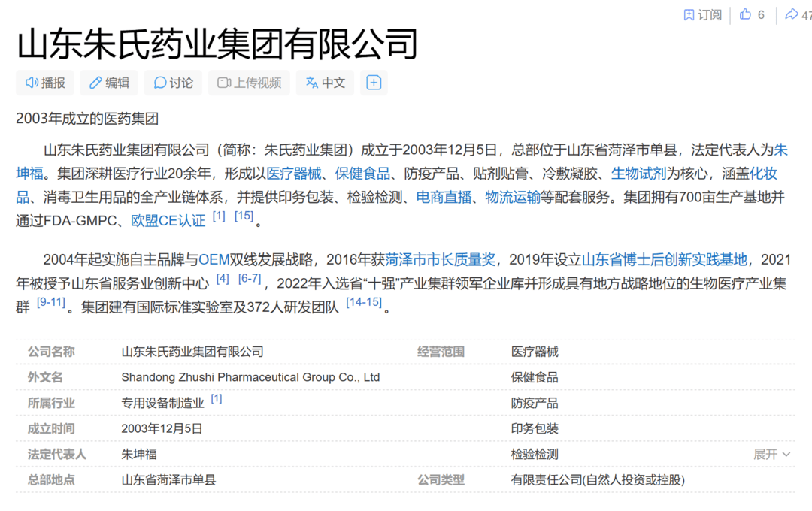Click Shandong Zhushi Pharmaceutical Group Co., Ltd text
The image size is (812, 511).
[250, 377]
